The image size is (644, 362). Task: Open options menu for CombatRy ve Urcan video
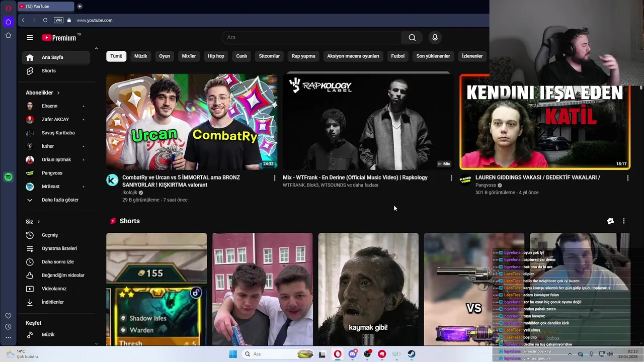coord(274,178)
